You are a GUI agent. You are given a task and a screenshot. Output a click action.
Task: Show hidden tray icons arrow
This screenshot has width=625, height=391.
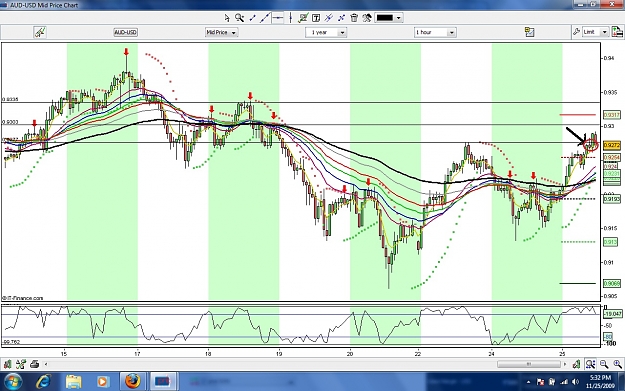pos(529,382)
